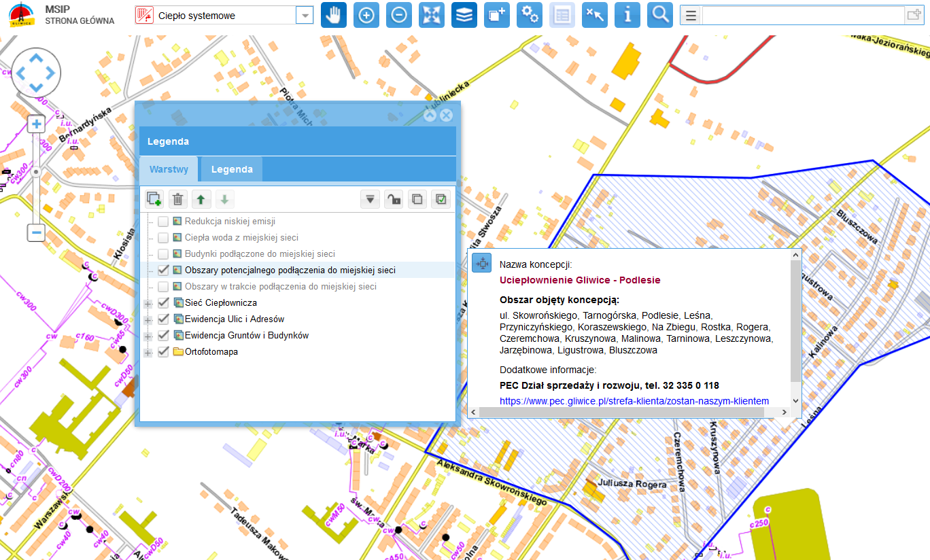Open the magnifier search tool
The image size is (930, 560).
pyautogui.click(x=659, y=15)
